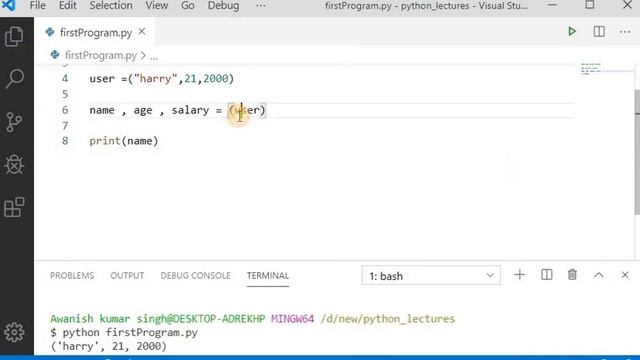Open the 1: bash terminal dropdown

431,276
